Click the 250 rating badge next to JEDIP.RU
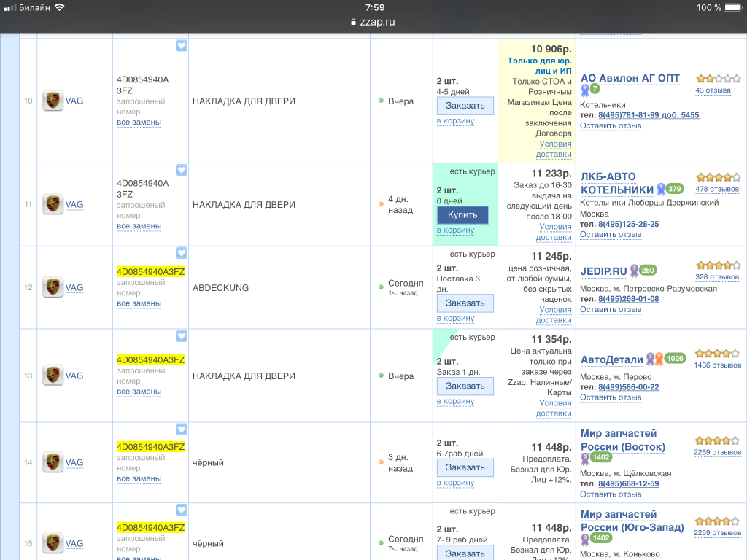 [648, 271]
